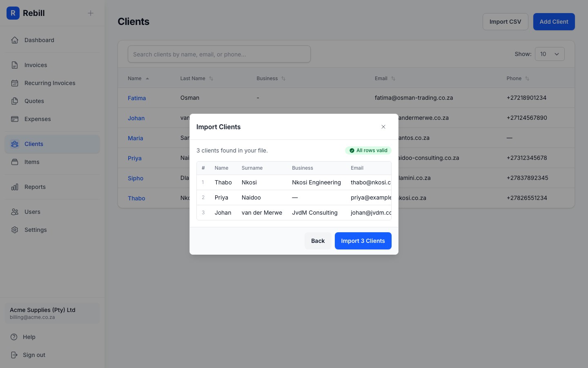
Task: Open Reports via the bar-chart icon
Action: 15,187
